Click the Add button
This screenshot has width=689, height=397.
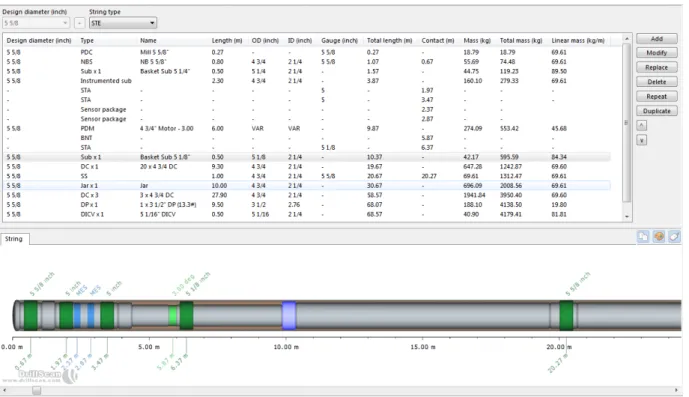click(x=656, y=39)
